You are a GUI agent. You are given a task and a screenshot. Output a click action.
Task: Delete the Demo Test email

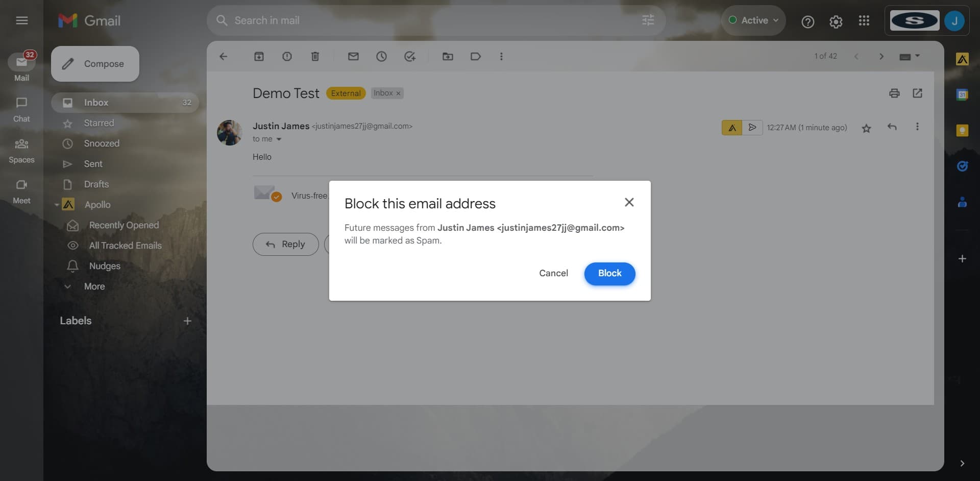pyautogui.click(x=315, y=56)
